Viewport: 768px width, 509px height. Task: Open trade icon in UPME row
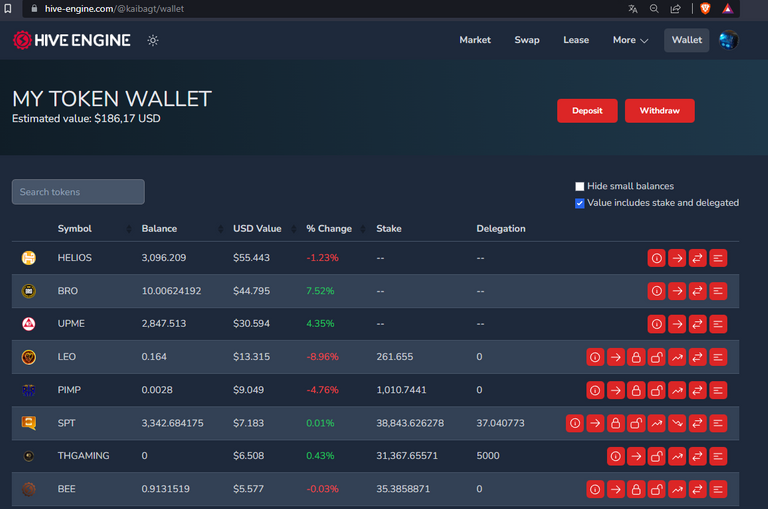(x=697, y=324)
